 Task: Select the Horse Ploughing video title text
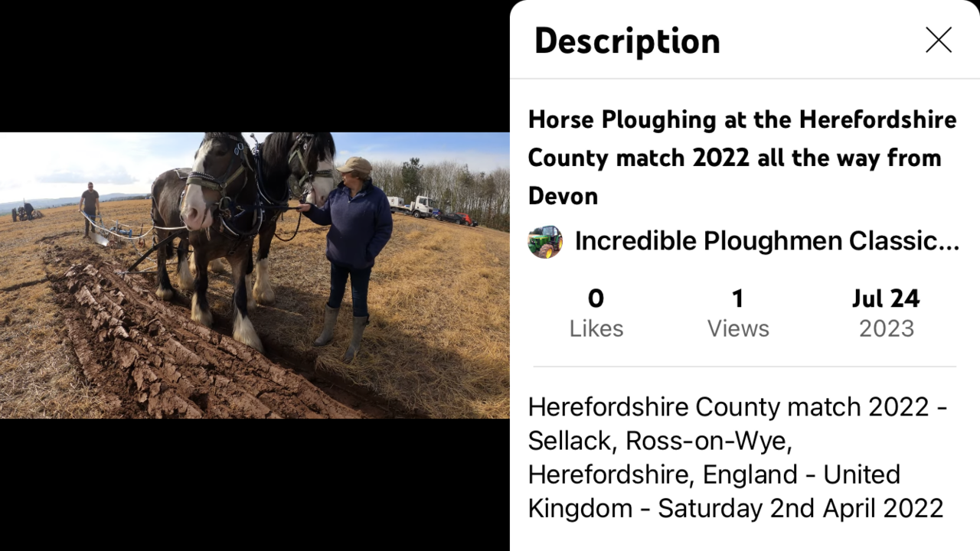[743, 158]
